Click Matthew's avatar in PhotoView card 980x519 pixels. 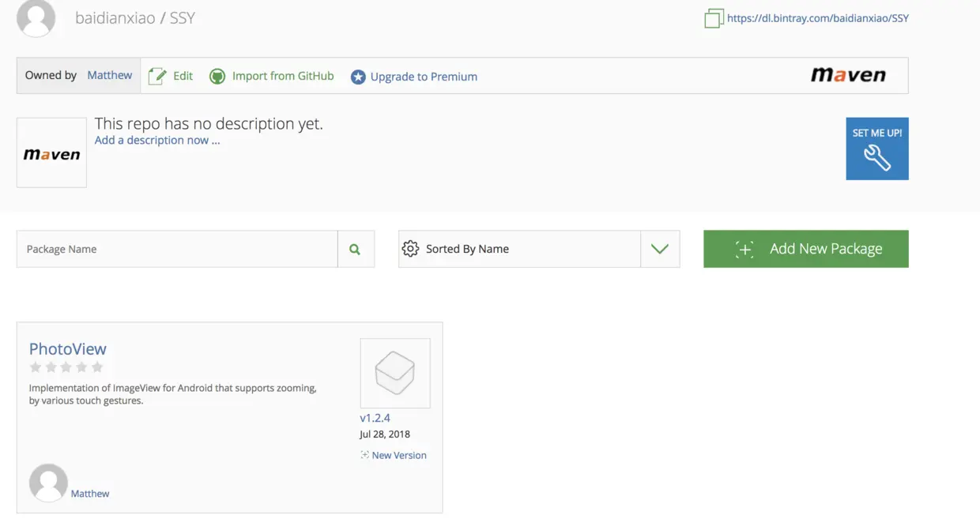[x=48, y=483]
